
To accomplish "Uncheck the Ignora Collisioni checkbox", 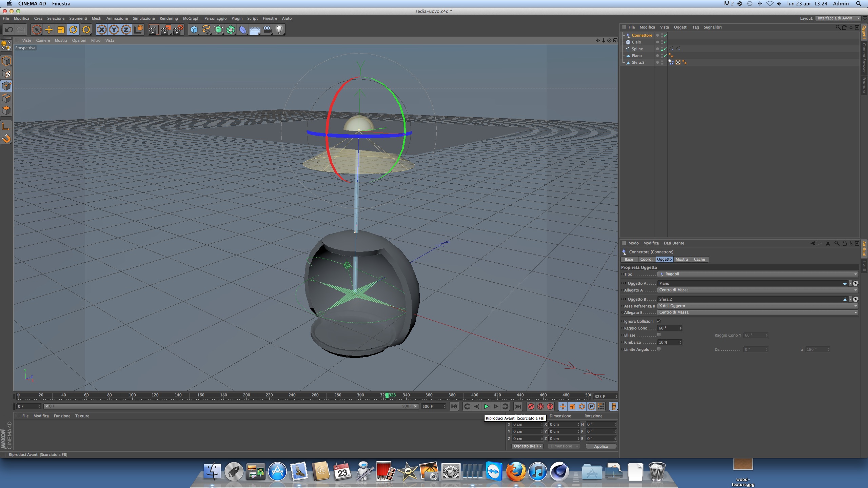I will pos(659,321).
